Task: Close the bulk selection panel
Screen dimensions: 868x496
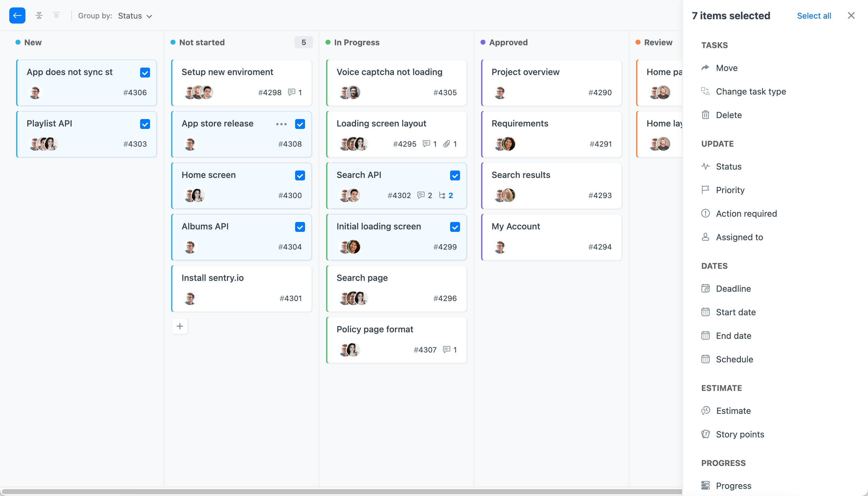Action: tap(851, 16)
